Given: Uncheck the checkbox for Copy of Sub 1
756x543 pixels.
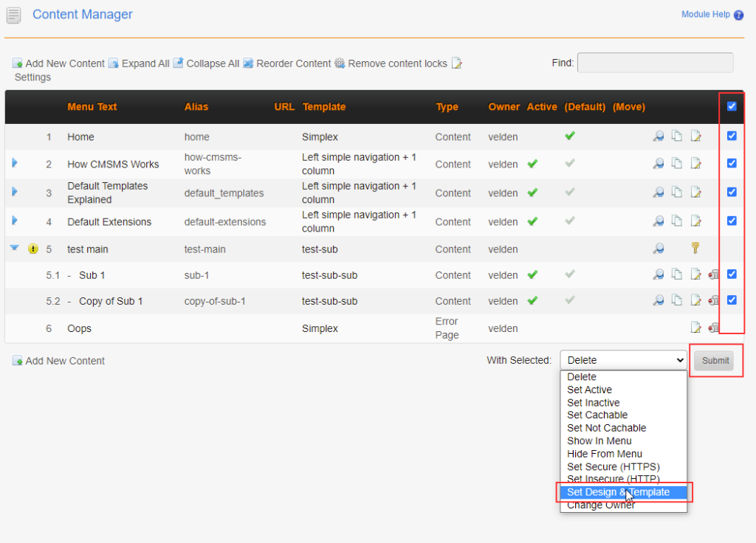Looking at the screenshot, I should 732,300.
